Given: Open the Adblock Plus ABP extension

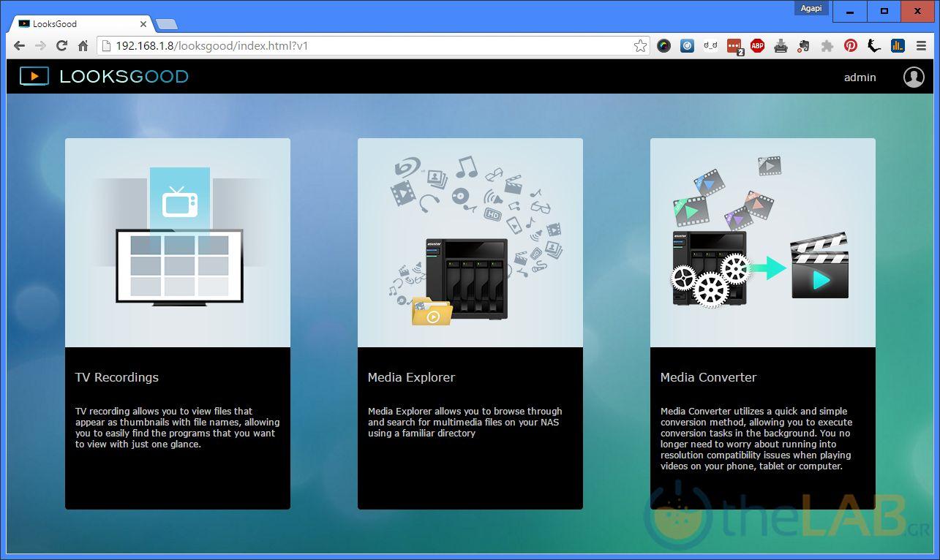Looking at the screenshot, I should pyautogui.click(x=757, y=46).
